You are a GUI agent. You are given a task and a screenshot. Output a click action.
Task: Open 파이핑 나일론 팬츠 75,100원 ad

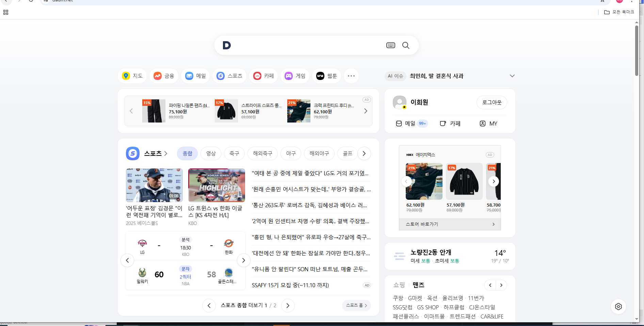(176, 111)
